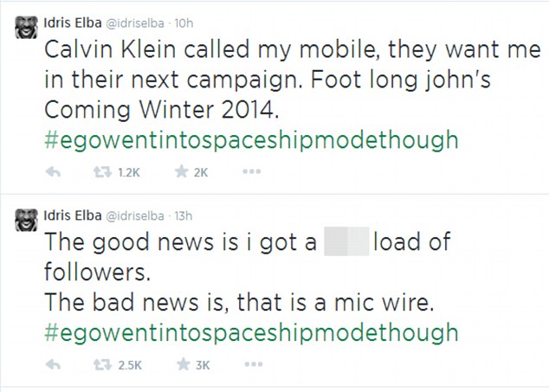Open Idris Elba name on 10h tweet
The image size is (549, 392).
click(73, 22)
